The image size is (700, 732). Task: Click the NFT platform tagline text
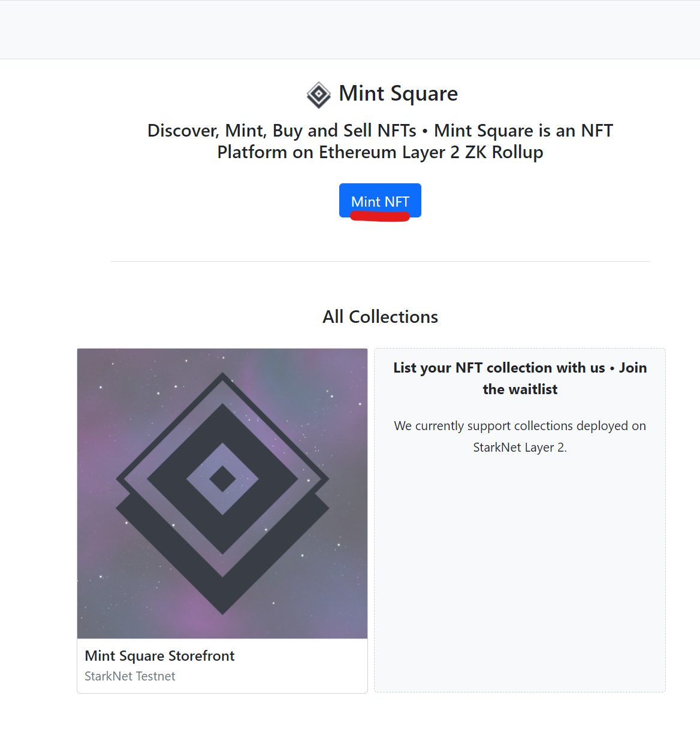coord(380,141)
